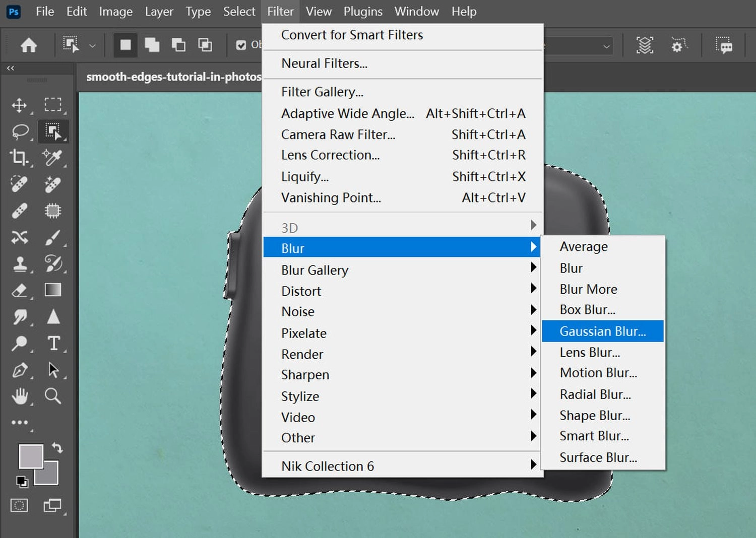Select the Crop tool
This screenshot has width=756, height=538.
click(20, 158)
